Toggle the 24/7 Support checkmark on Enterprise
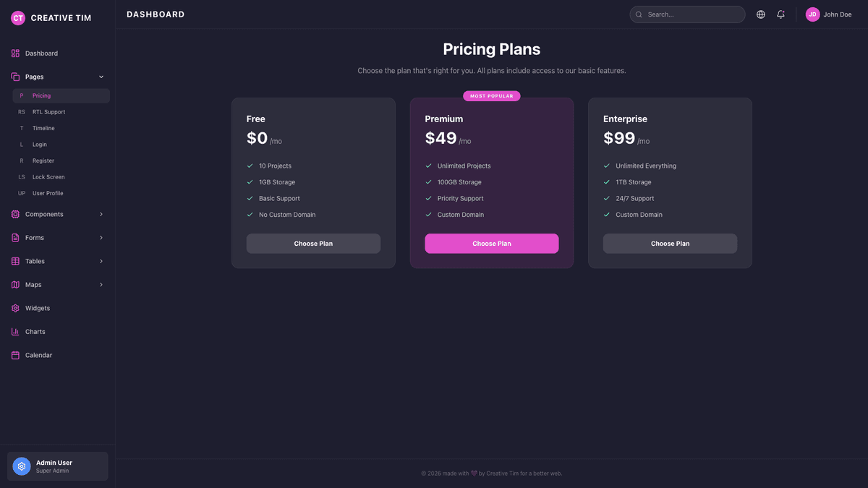 click(x=606, y=198)
